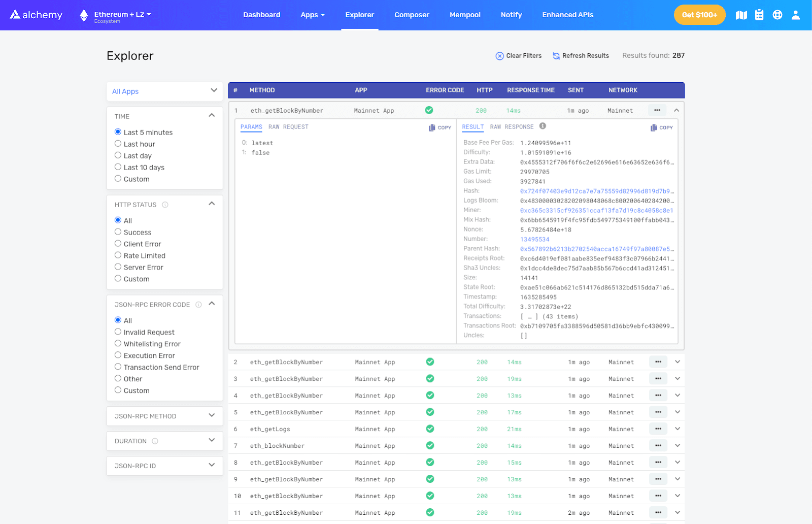Image resolution: width=812 pixels, height=524 pixels.
Task: Open the changelog clipboard icon
Action: point(759,15)
